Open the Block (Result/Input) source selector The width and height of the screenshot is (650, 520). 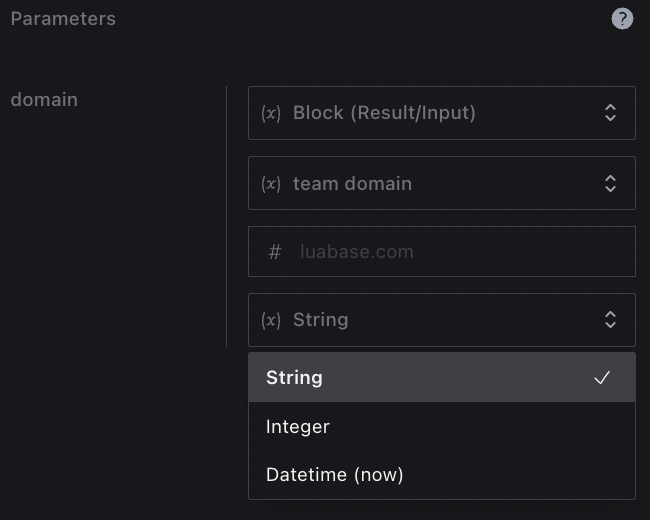(x=440, y=113)
